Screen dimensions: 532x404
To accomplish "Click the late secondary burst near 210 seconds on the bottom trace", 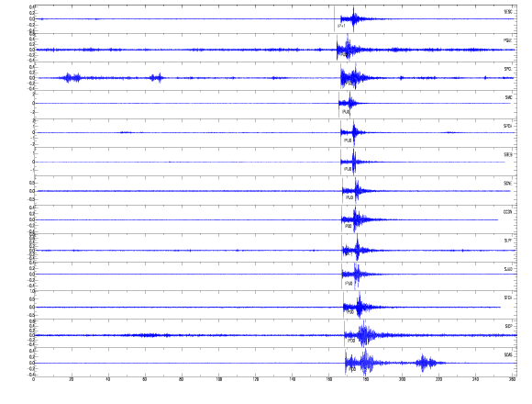I will (x=424, y=363).
